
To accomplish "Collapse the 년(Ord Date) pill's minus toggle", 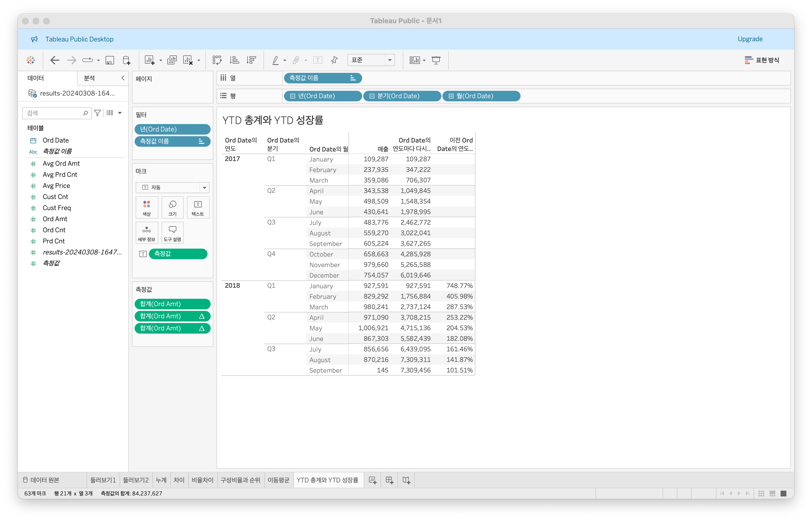I will pos(293,96).
